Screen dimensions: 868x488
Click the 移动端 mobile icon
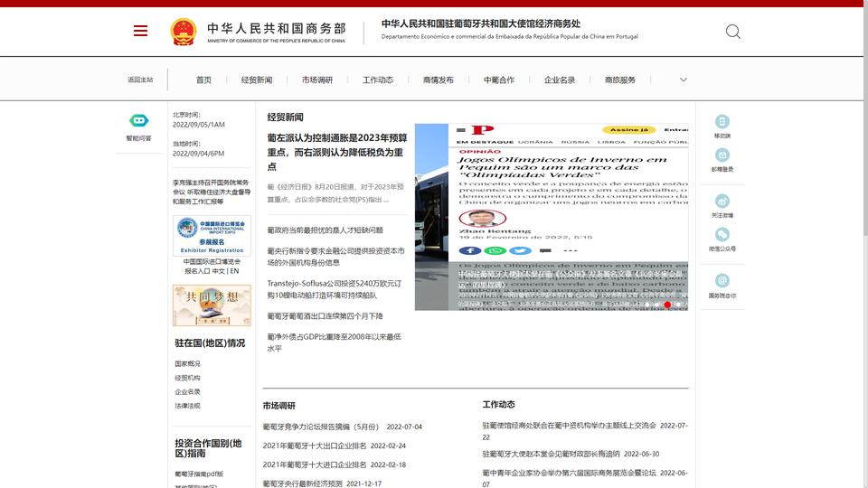722,121
